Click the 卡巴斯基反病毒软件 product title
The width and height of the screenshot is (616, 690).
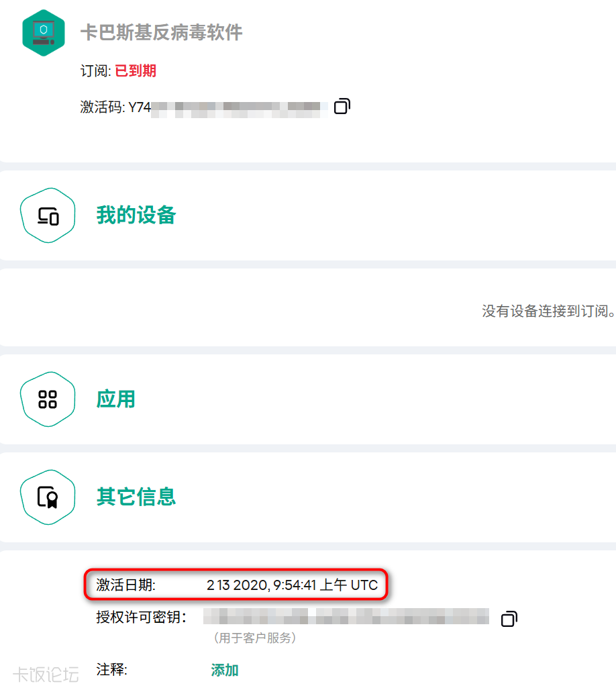click(x=161, y=32)
